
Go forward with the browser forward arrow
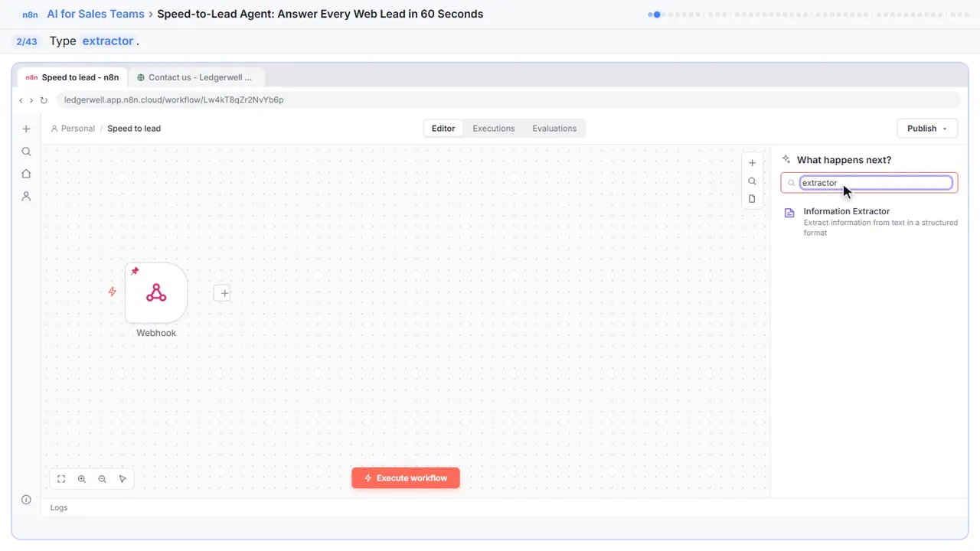click(31, 100)
